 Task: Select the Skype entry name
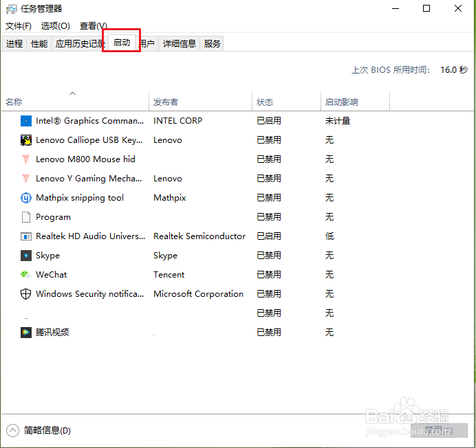pos(48,256)
